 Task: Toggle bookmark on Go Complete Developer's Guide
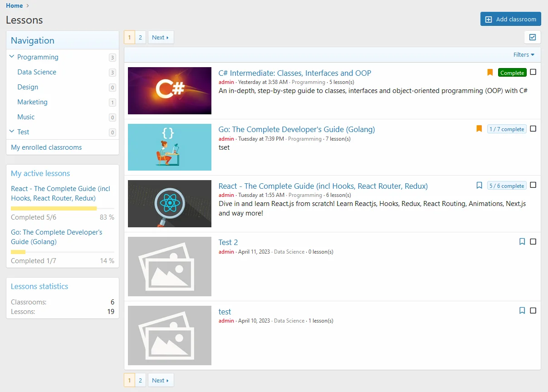point(479,129)
